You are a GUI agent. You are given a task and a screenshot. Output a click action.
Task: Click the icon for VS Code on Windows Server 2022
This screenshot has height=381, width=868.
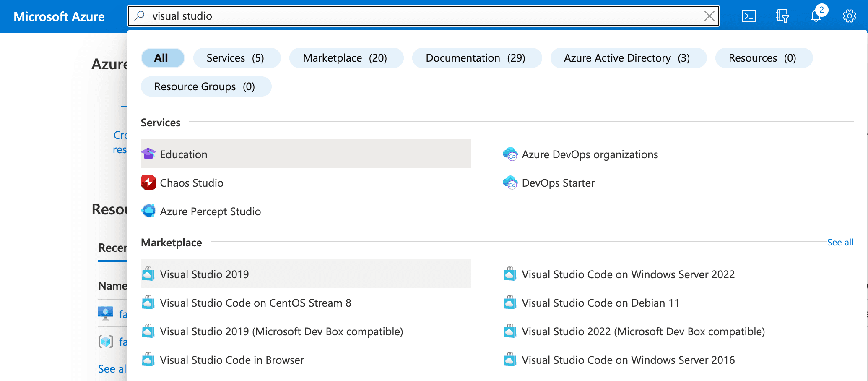click(x=510, y=274)
